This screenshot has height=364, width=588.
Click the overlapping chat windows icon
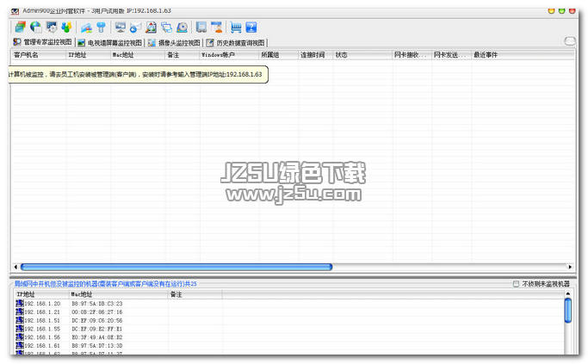[x=166, y=28]
